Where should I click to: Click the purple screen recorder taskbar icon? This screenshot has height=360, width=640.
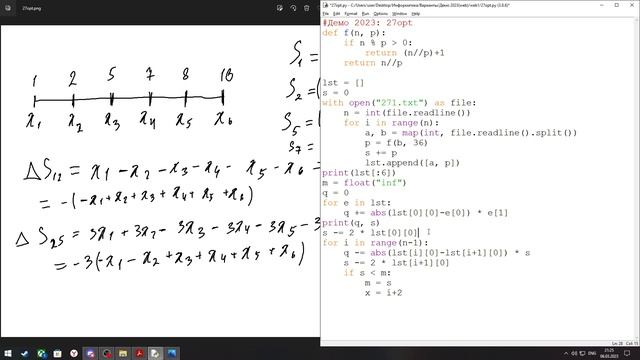[90, 353]
